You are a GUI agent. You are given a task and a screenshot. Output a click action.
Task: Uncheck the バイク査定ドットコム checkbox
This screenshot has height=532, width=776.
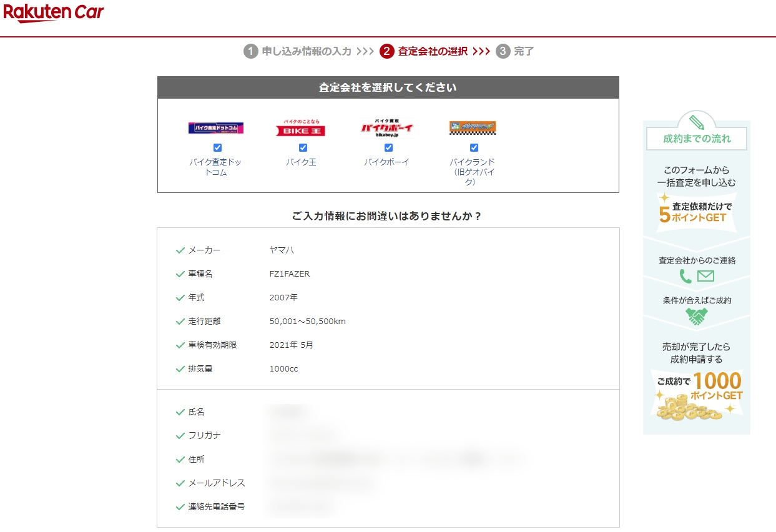[217, 148]
